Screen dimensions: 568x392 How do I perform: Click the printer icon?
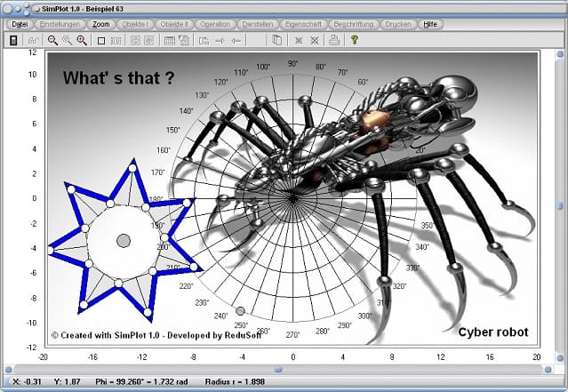coord(334,40)
